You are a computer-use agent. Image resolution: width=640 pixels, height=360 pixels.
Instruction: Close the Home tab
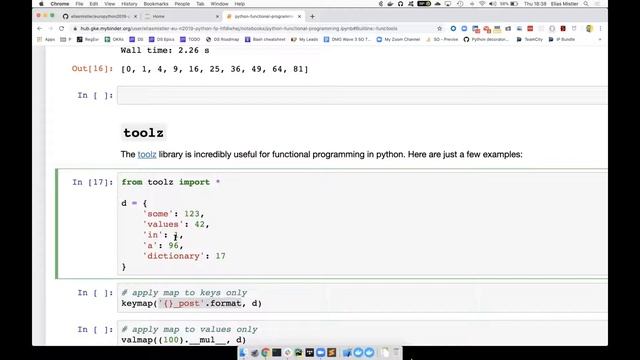click(217, 16)
